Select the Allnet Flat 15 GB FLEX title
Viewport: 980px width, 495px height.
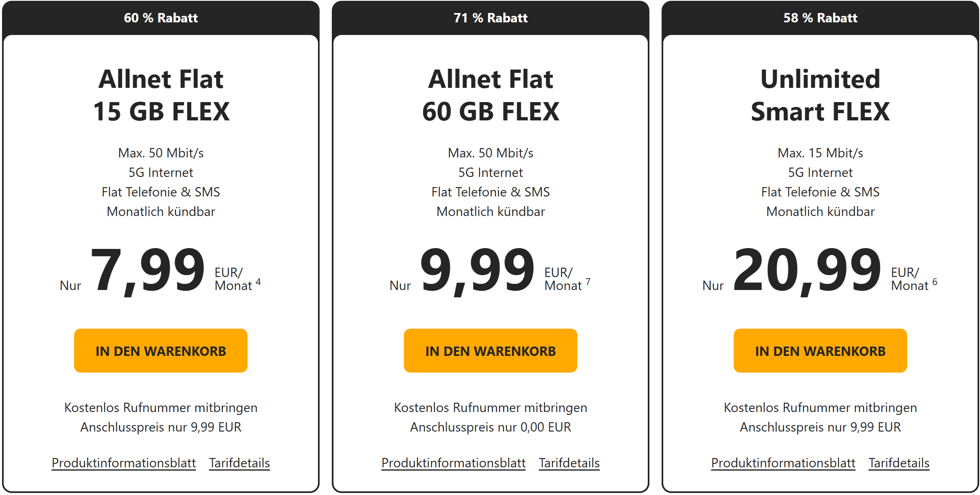click(161, 95)
